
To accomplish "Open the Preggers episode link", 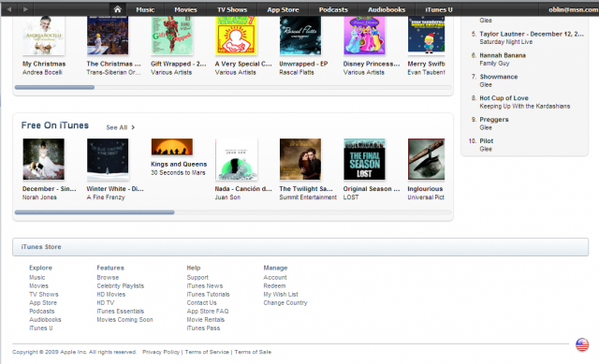I will [494, 120].
